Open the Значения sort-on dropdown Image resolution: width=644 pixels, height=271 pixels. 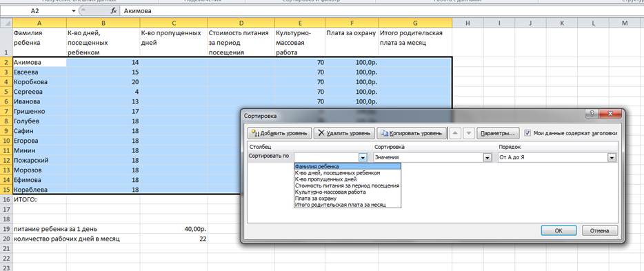[487, 157]
